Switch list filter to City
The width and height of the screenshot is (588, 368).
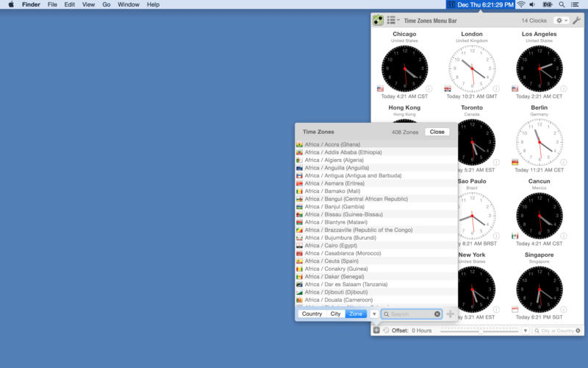(335, 314)
